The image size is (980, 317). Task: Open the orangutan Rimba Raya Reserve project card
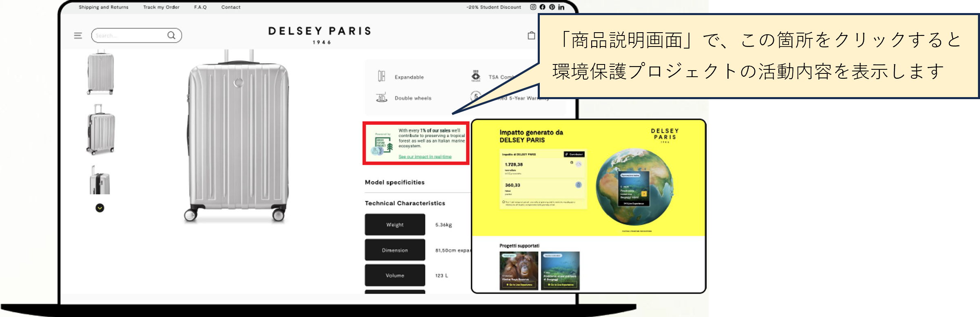[519, 271]
